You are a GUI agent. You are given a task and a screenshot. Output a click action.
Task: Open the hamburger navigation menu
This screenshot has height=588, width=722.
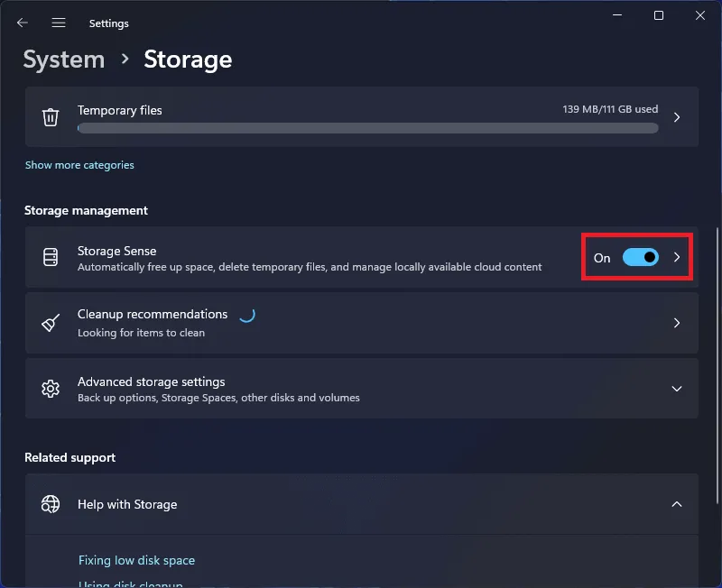(59, 23)
